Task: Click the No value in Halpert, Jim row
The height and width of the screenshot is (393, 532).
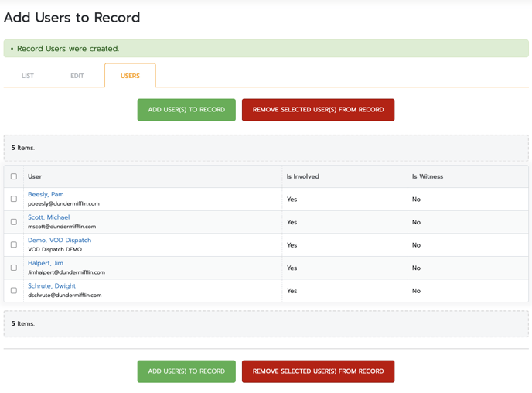Action: tap(416, 268)
